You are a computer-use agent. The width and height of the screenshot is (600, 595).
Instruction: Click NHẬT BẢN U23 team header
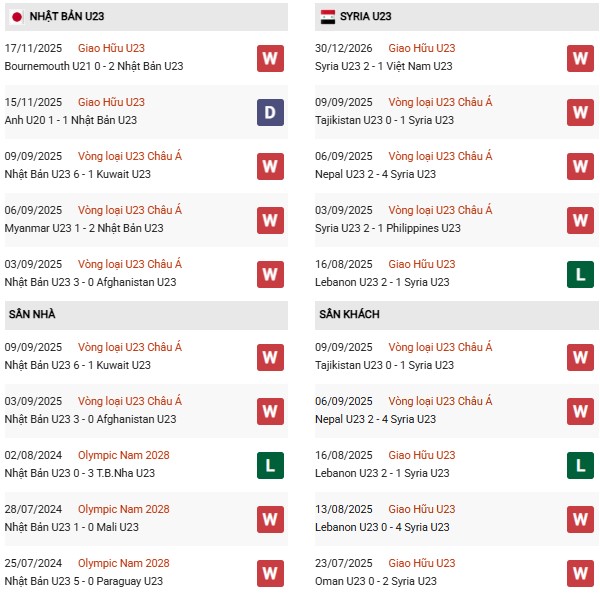pos(67,16)
